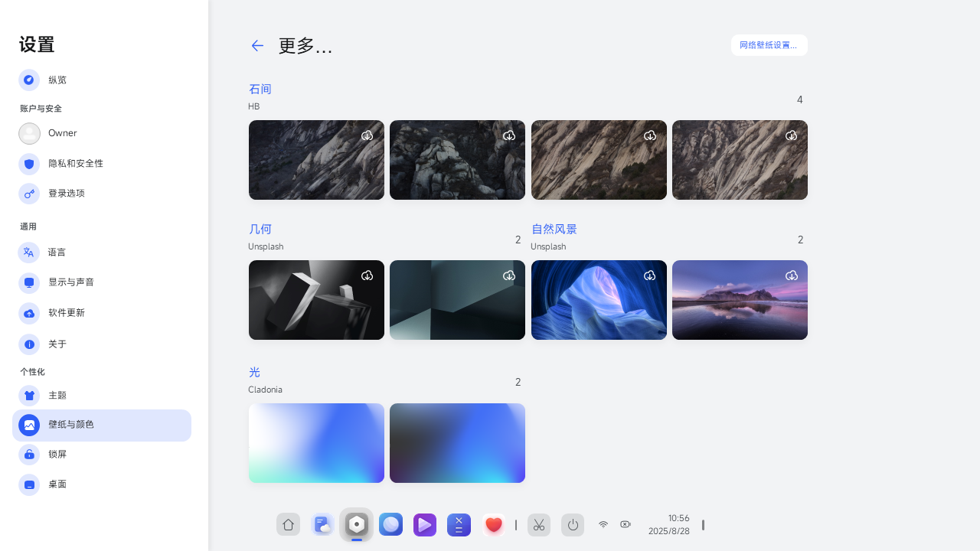Image resolution: width=980 pixels, height=551 pixels.
Task: Download second 石间 wallpaper via cloud icon
Action: (x=509, y=135)
